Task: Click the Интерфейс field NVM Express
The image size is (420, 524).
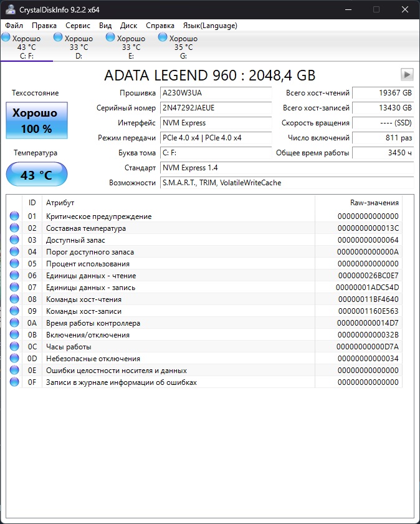Action: pyautogui.click(x=216, y=123)
